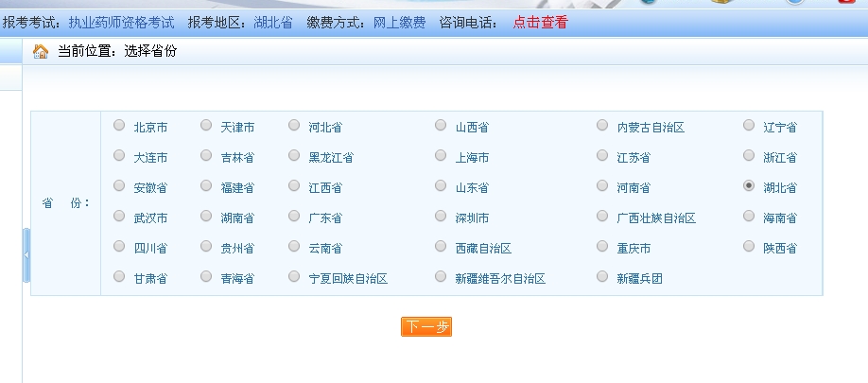Select the 上海市 radio option
This screenshot has height=383, width=868.
[441, 155]
